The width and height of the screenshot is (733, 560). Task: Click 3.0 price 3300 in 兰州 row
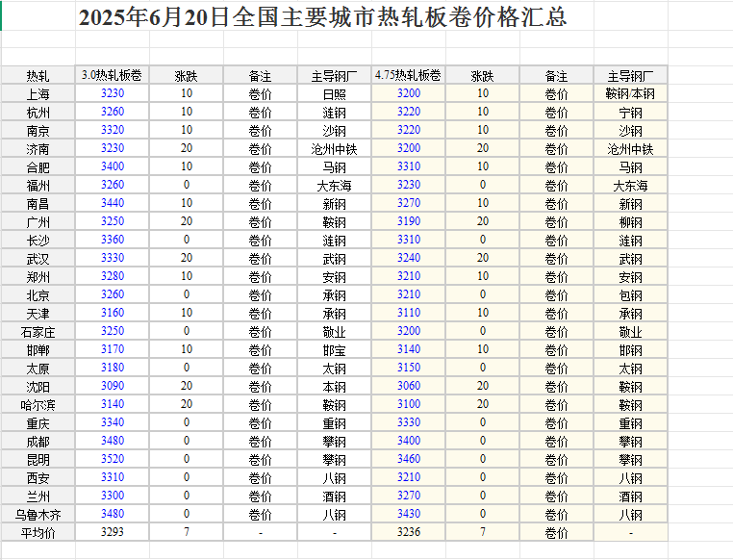click(113, 495)
